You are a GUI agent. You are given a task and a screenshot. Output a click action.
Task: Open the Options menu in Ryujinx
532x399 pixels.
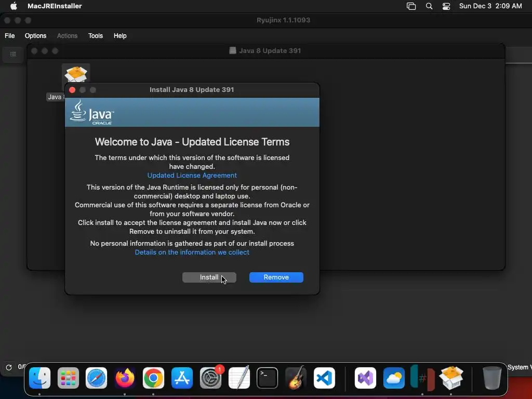point(35,36)
